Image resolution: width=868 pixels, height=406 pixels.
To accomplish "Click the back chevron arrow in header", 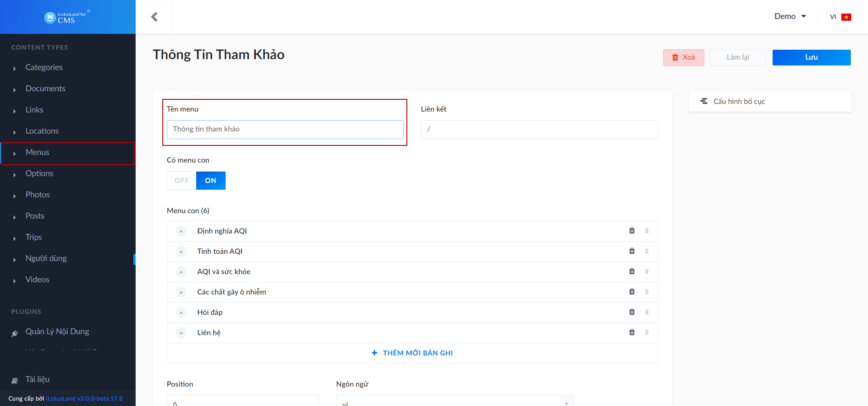I will (x=154, y=17).
